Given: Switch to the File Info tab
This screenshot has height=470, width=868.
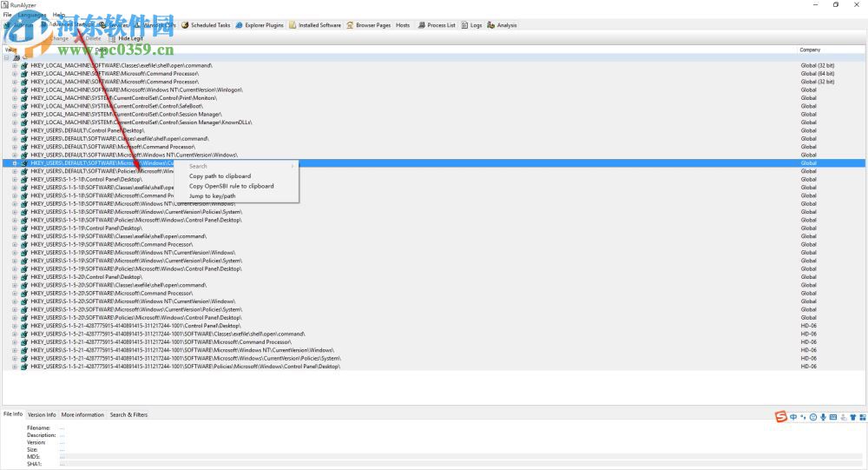Looking at the screenshot, I should [x=13, y=414].
